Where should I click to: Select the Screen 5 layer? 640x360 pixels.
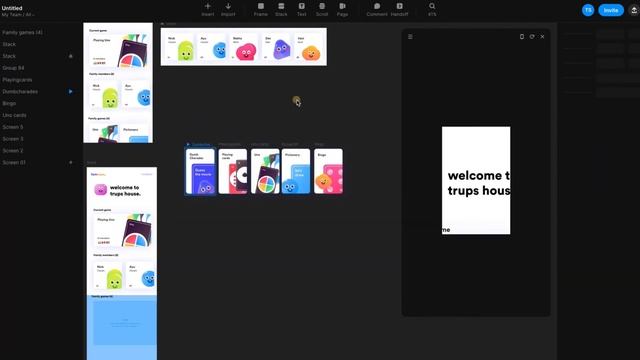[x=13, y=127]
